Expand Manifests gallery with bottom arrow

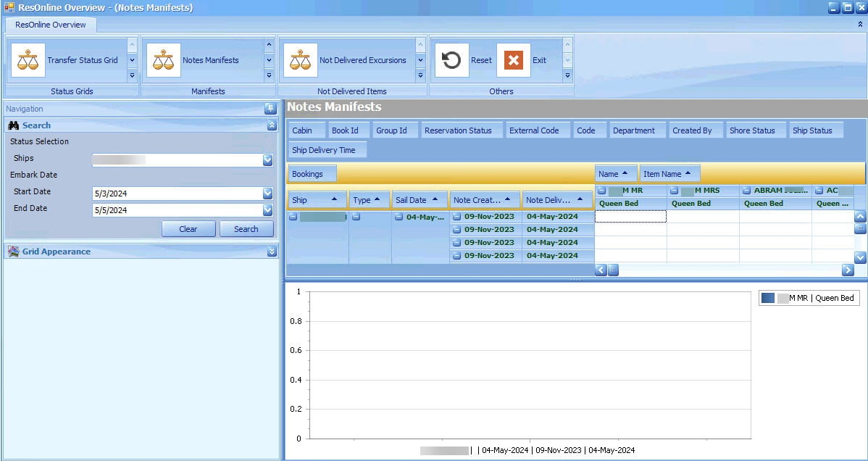[x=269, y=75]
